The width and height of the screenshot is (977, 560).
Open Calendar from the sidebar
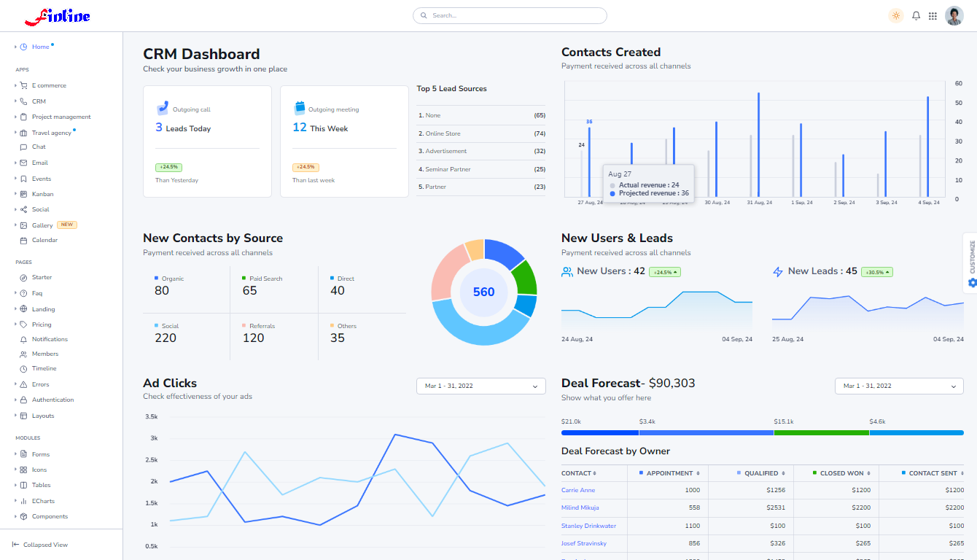click(44, 240)
